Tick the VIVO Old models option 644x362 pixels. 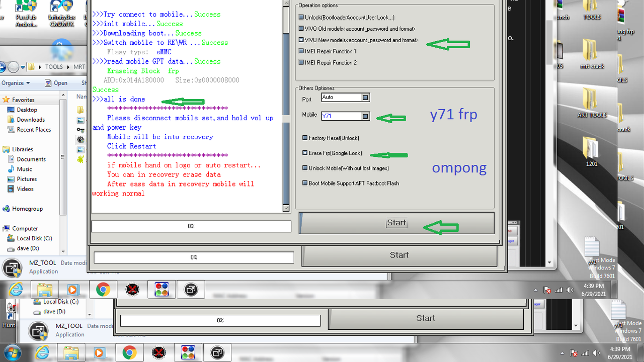(x=301, y=29)
